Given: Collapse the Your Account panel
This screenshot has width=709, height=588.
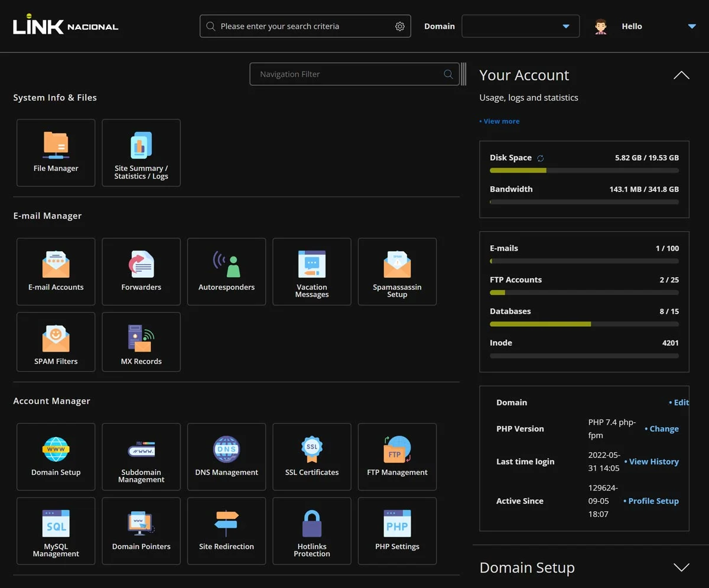Looking at the screenshot, I should (681, 75).
